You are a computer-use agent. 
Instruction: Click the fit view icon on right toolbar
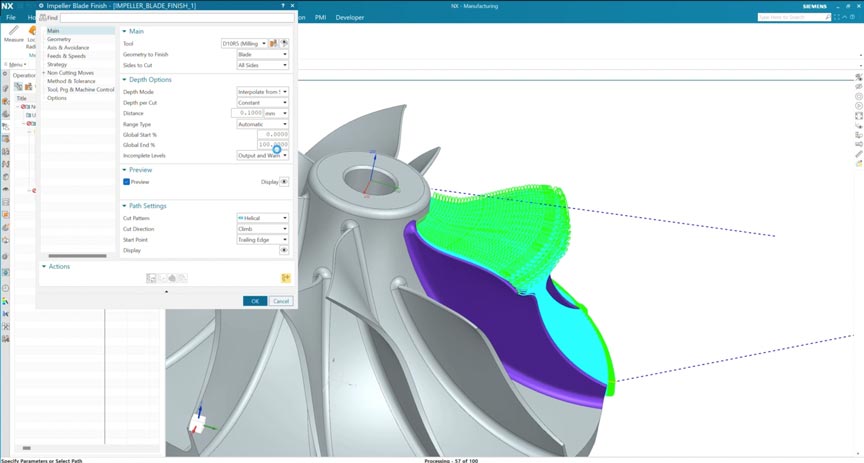(858, 116)
